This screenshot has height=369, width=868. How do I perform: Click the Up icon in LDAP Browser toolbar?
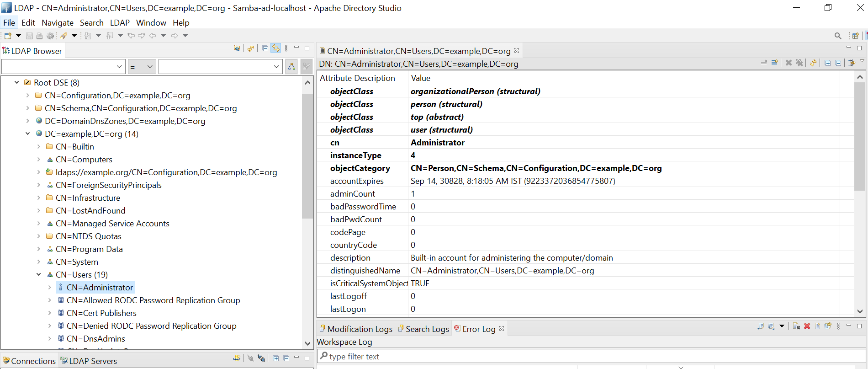(237, 48)
